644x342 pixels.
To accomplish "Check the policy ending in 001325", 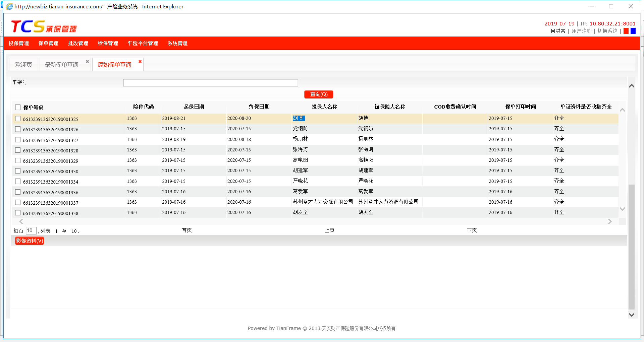I will point(18,119).
